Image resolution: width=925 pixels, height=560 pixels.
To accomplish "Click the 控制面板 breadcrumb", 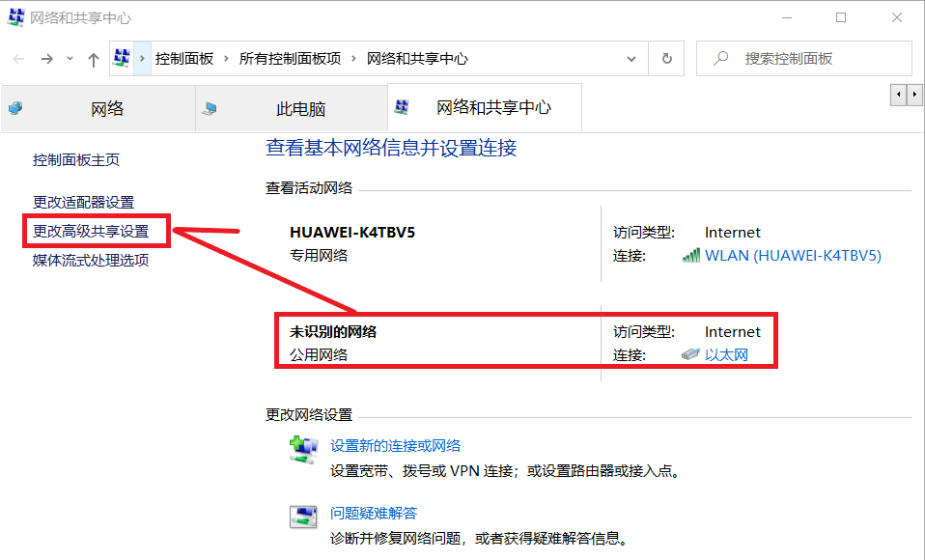I will coord(184,59).
